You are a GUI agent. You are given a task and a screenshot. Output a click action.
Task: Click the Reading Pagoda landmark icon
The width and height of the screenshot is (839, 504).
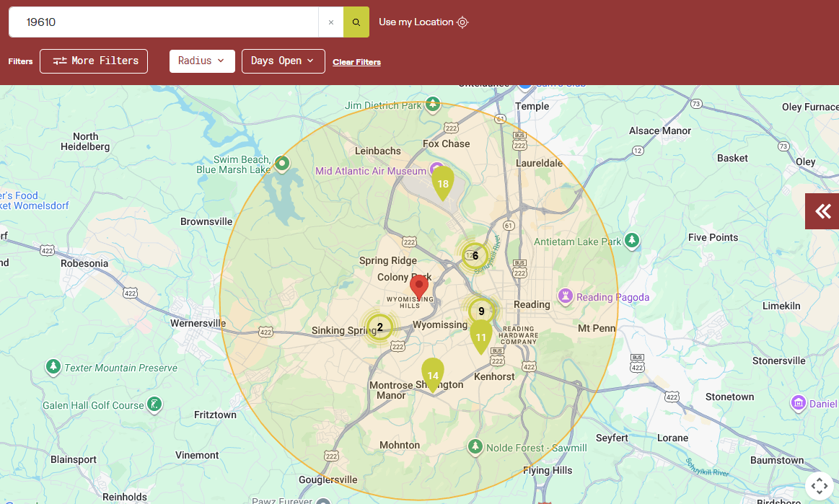(x=566, y=296)
